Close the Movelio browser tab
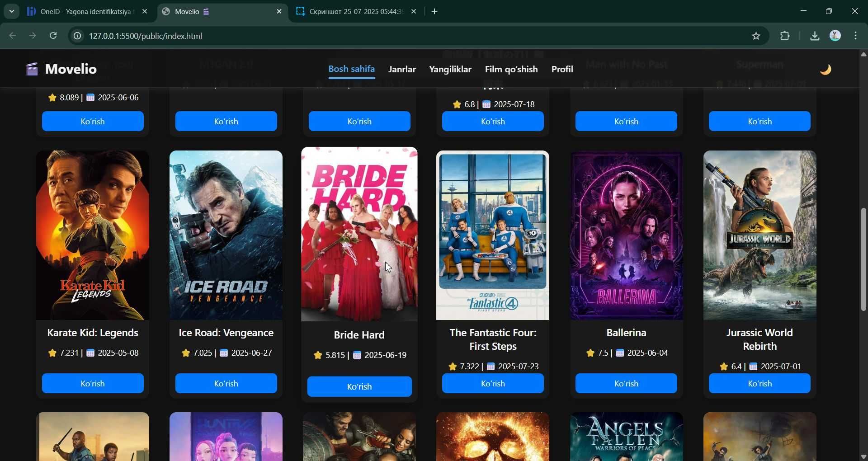868x461 pixels. point(279,12)
